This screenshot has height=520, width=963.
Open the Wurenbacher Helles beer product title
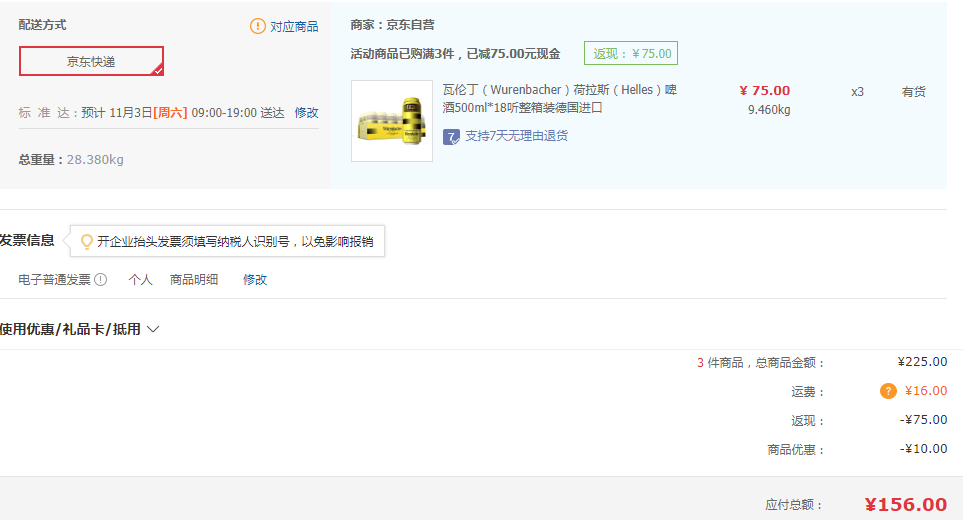pos(559,98)
